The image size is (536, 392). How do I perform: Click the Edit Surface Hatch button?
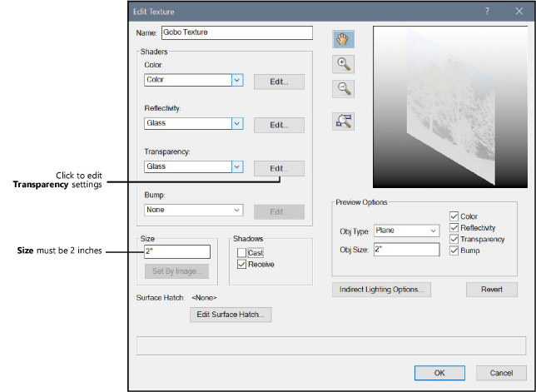(231, 315)
